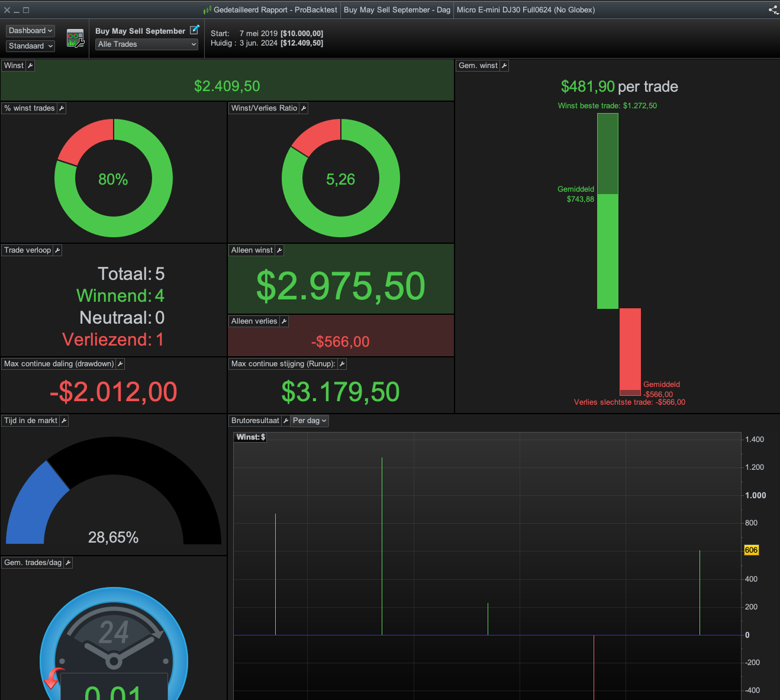The width and height of the screenshot is (780, 700).
Task: Click the starting capital [$10.000,00]
Action: click(x=302, y=34)
